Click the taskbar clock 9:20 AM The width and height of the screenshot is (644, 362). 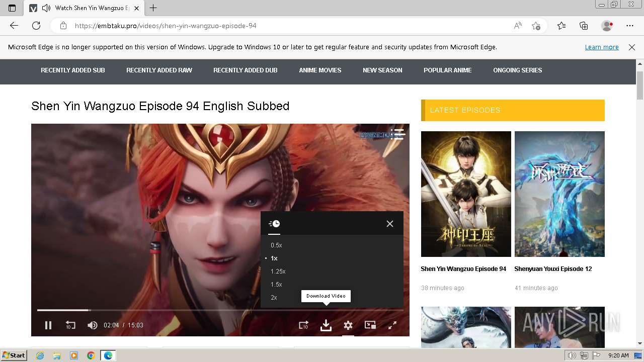pyautogui.click(x=618, y=355)
